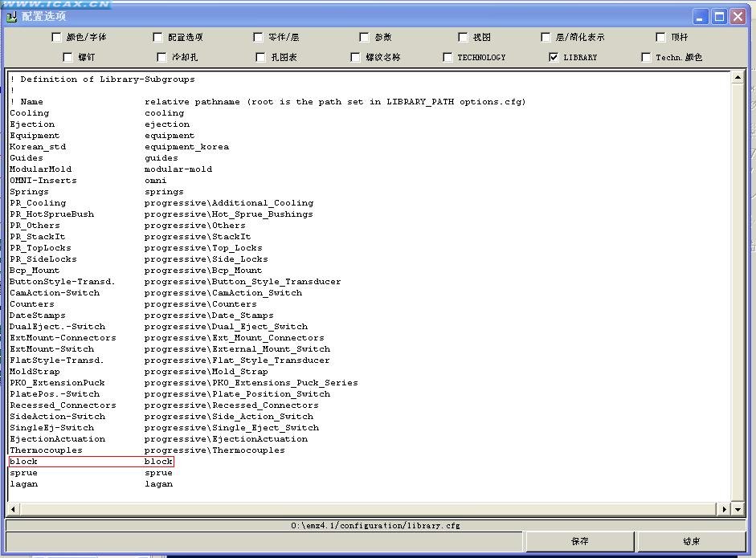The height and width of the screenshot is (558, 756).
Task: Click the 'PR_Cooling' subgroup name
Action: [x=38, y=203]
